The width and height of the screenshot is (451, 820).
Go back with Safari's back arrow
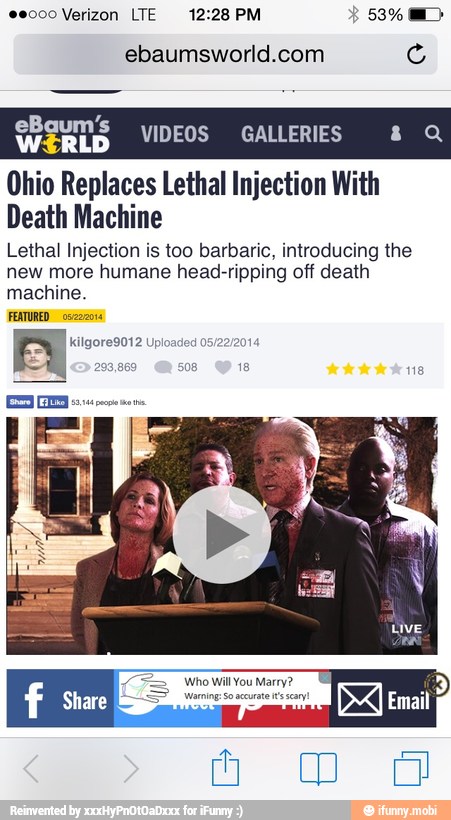click(x=31, y=769)
